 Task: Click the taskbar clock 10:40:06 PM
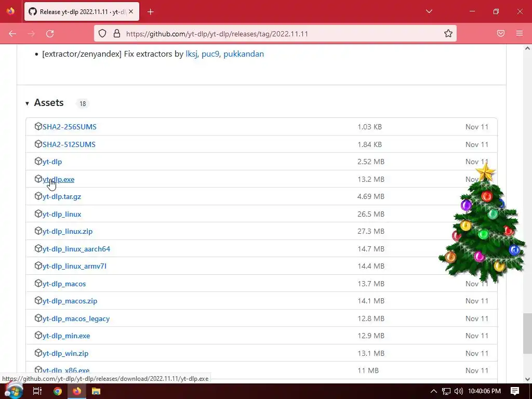485,391
